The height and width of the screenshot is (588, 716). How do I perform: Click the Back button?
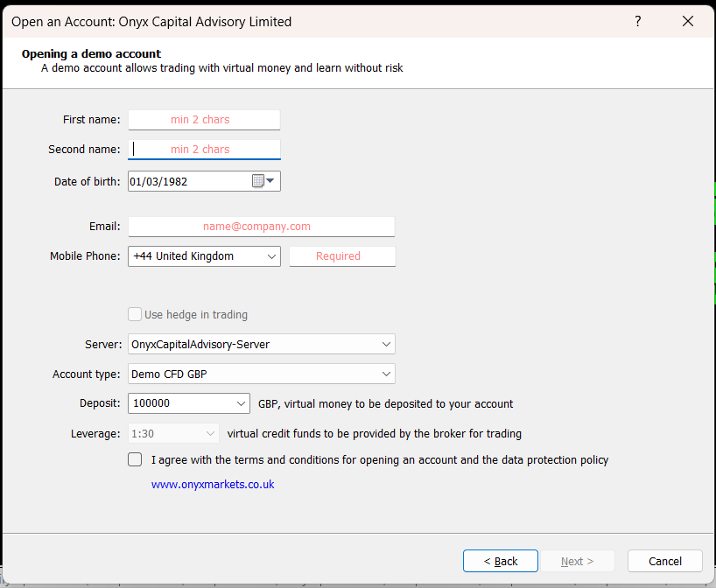point(499,561)
